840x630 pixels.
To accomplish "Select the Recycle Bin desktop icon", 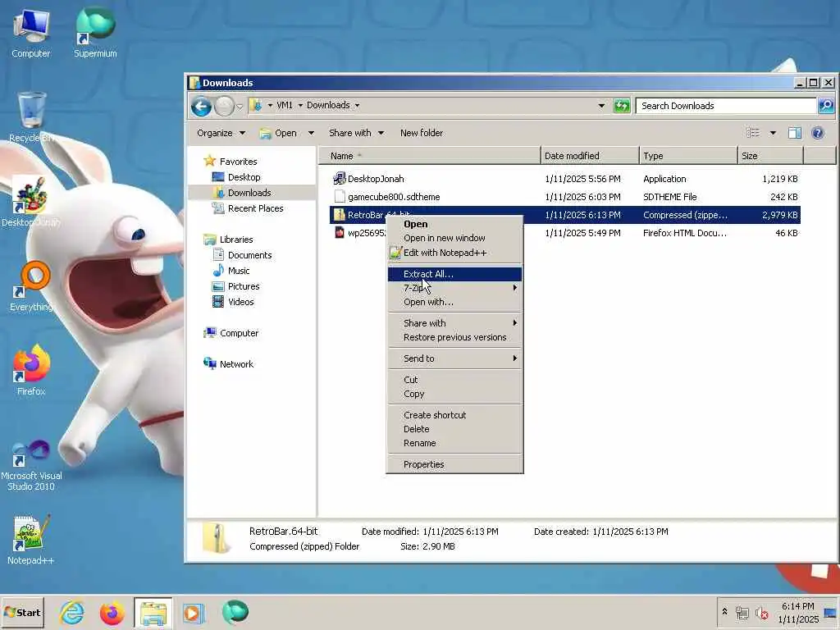I will 31,117.
